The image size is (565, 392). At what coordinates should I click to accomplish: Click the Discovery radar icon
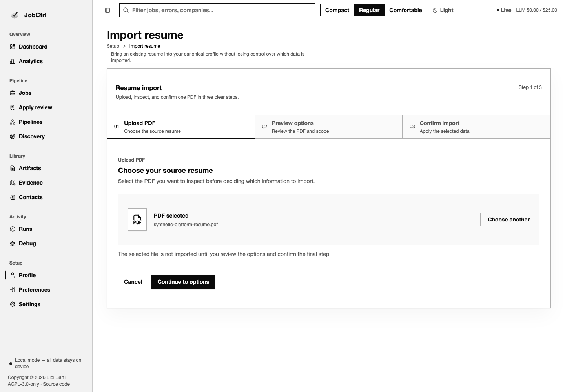(13, 136)
